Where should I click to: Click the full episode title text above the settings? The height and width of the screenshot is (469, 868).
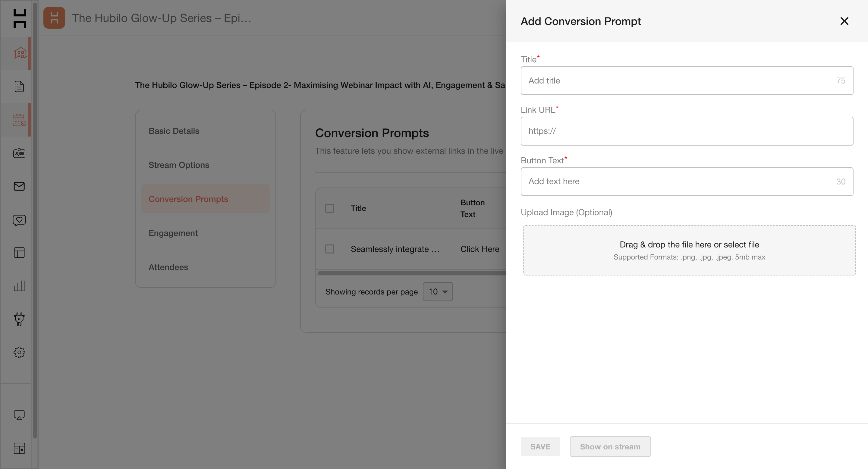point(320,85)
